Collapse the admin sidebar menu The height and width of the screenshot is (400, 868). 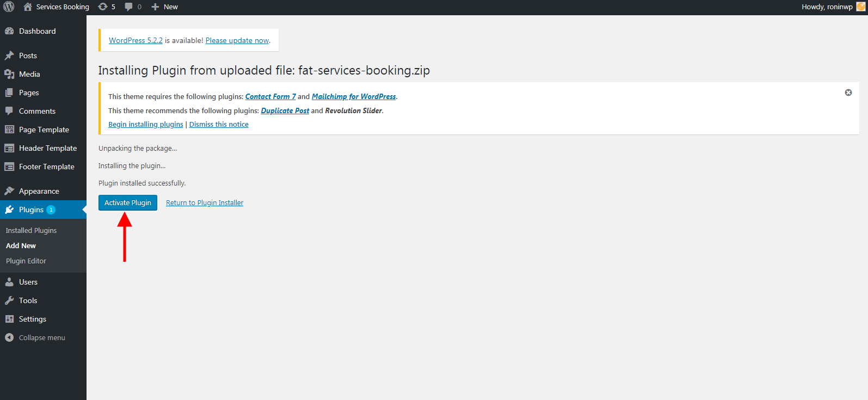pyautogui.click(x=35, y=337)
